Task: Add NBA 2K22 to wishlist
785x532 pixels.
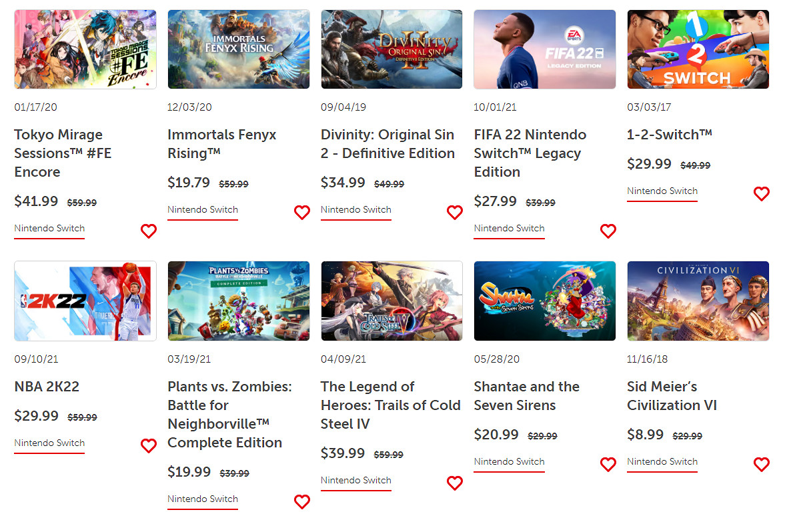Action: (149, 446)
